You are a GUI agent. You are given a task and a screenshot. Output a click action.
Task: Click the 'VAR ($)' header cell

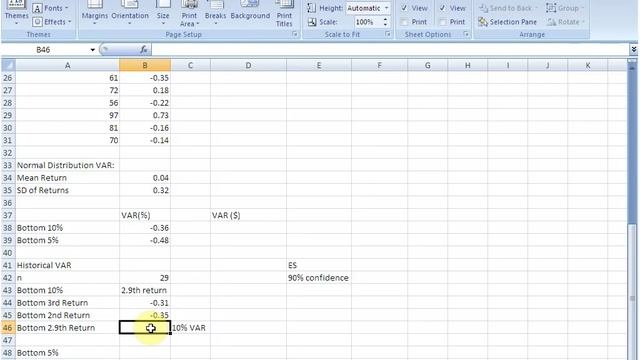[x=248, y=216]
